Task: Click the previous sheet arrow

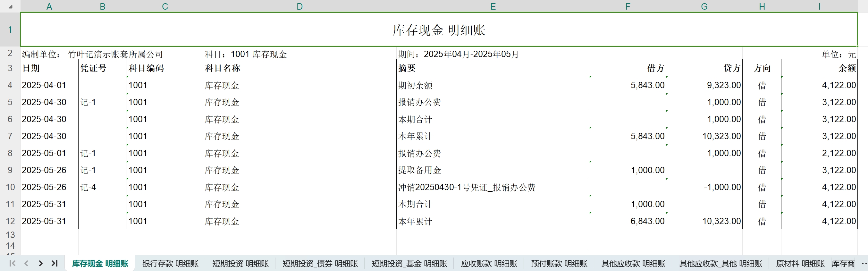Action: pyautogui.click(x=26, y=263)
